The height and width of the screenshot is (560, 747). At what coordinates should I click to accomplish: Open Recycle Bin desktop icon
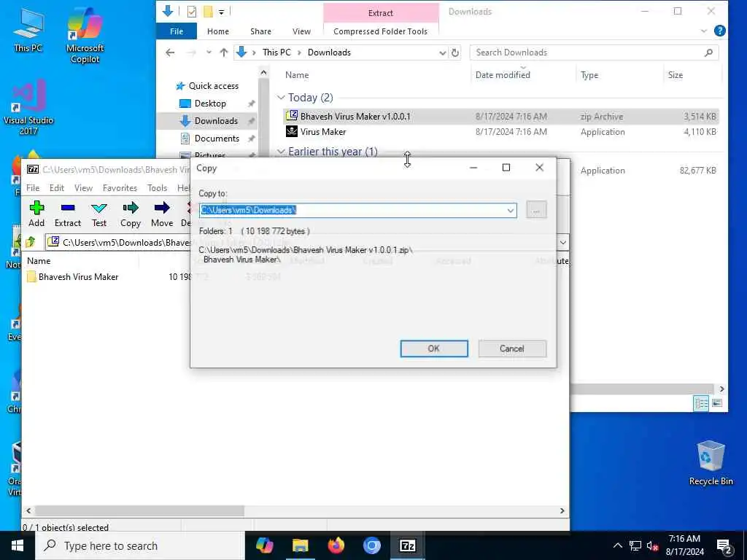pyautogui.click(x=711, y=463)
